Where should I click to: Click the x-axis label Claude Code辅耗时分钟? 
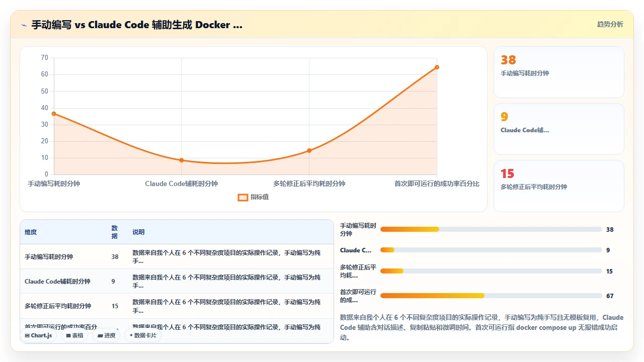[x=182, y=184]
